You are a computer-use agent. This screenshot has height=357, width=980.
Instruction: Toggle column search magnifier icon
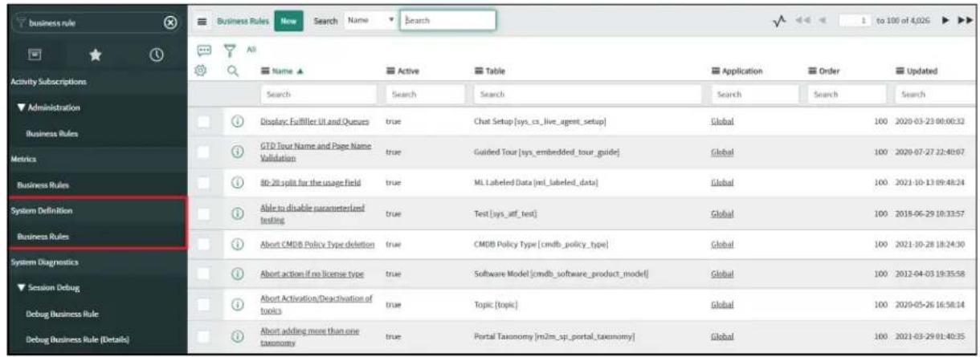[x=232, y=72]
